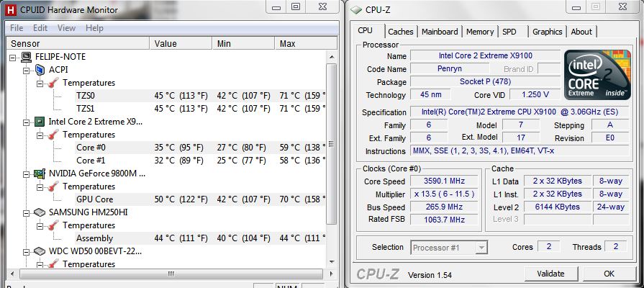The image size is (644, 288).
Task: Click the Max column header
Action: coord(306,43)
